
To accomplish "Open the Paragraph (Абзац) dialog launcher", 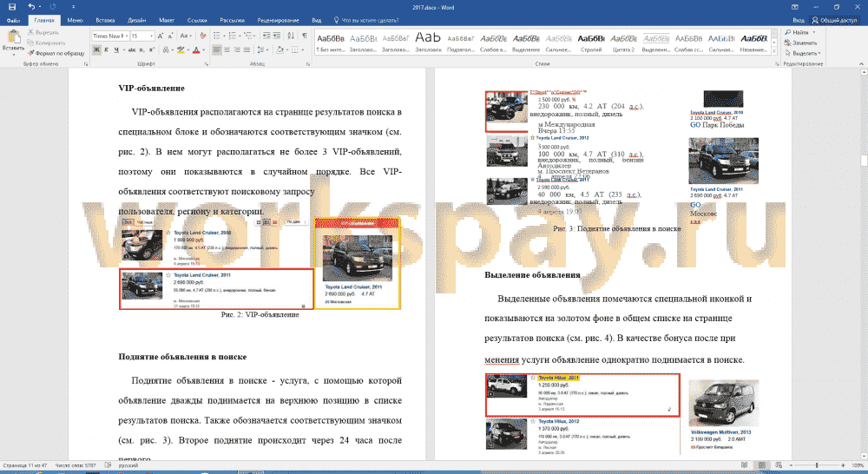I will point(308,64).
